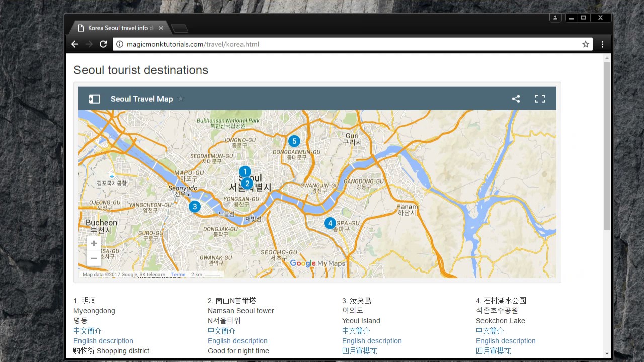
Task: Go back with the browser back arrow
Action: [75, 44]
